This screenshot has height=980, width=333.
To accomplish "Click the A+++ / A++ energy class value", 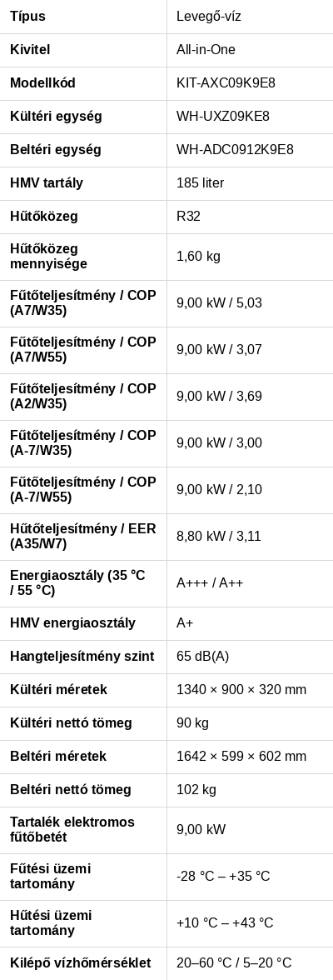I will coord(210,583).
